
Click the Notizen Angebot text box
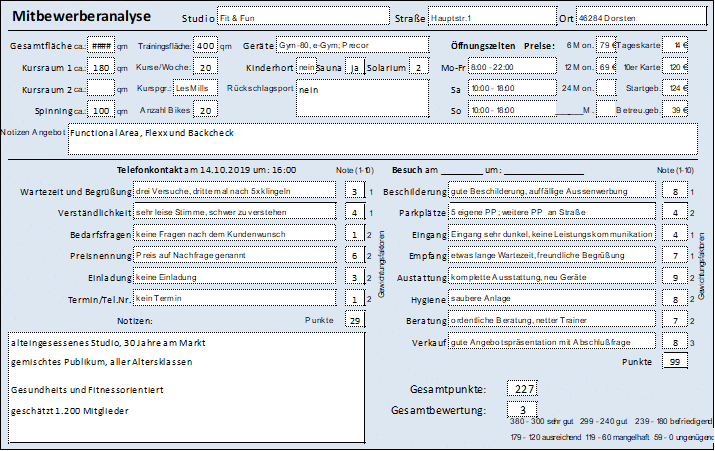pyautogui.click(x=382, y=138)
